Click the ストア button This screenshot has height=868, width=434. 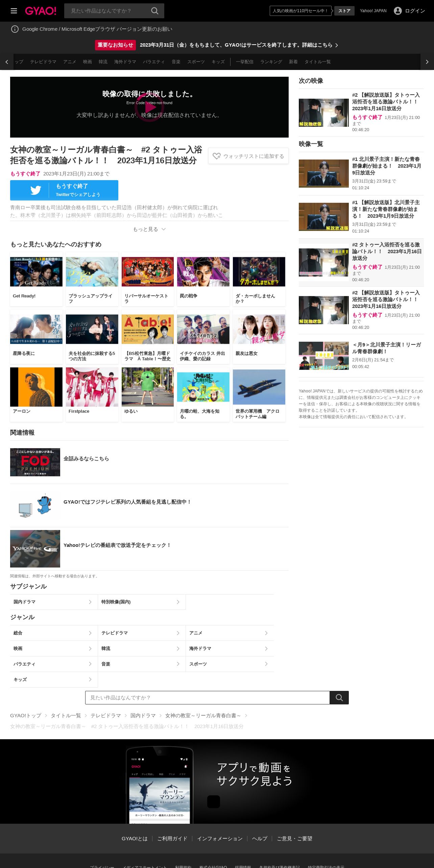pos(344,11)
